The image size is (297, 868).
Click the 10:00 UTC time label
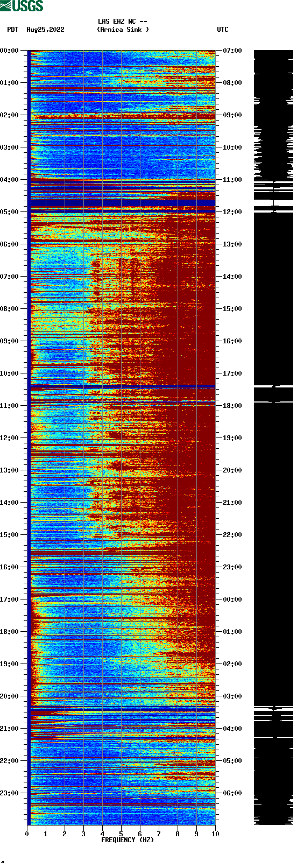232,147
